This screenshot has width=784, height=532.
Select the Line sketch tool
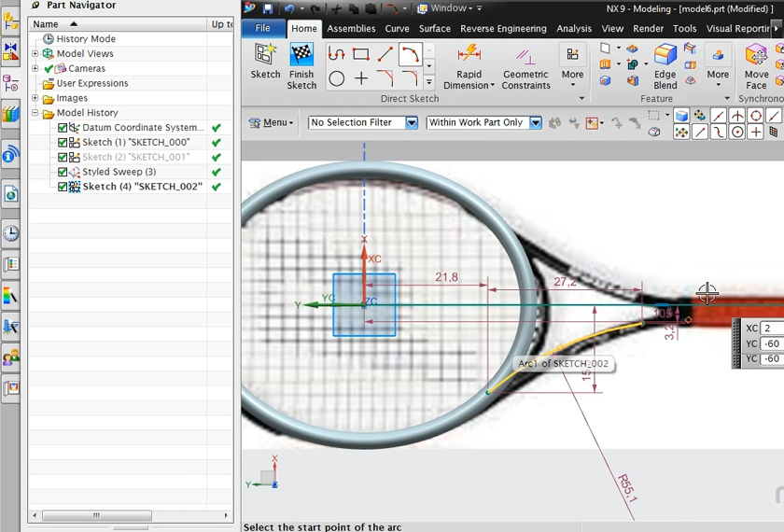point(385,55)
